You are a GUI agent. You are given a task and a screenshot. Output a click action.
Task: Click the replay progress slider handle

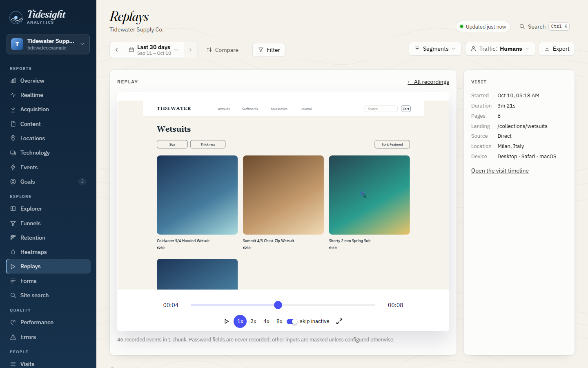pyautogui.click(x=278, y=305)
